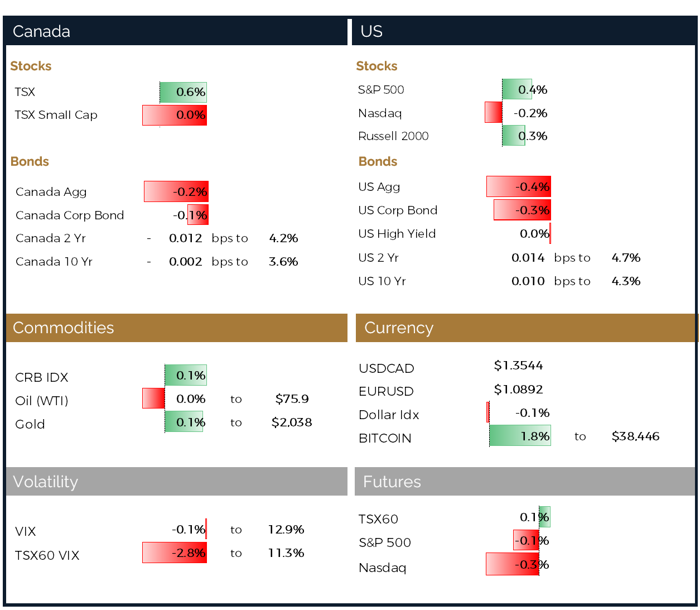Click the Volatility section banner
The height and width of the screenshot is (610, 700).
(x=45, y=482)
